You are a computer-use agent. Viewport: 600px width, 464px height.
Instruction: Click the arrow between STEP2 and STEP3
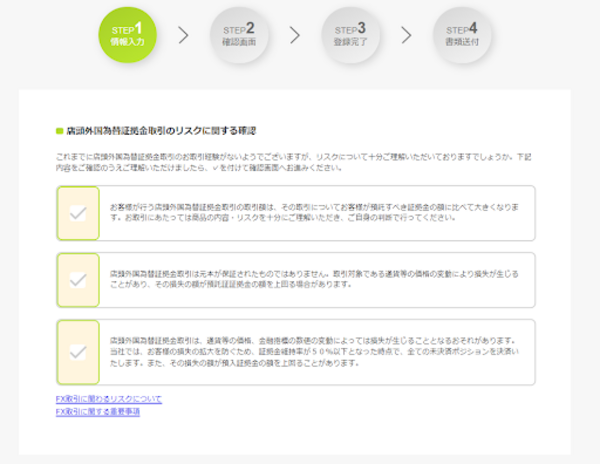(x=295, y=35)
